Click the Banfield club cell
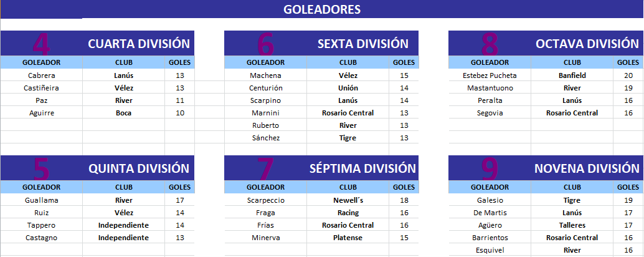Screen dimensions: 644x257 pyautogui.click(x=572, y=75)
